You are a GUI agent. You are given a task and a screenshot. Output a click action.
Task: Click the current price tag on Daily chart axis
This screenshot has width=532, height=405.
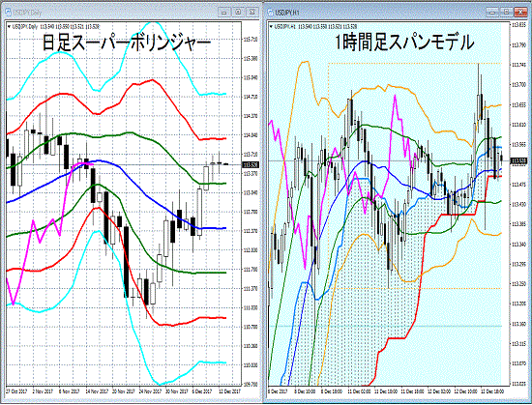click(251, 164)
